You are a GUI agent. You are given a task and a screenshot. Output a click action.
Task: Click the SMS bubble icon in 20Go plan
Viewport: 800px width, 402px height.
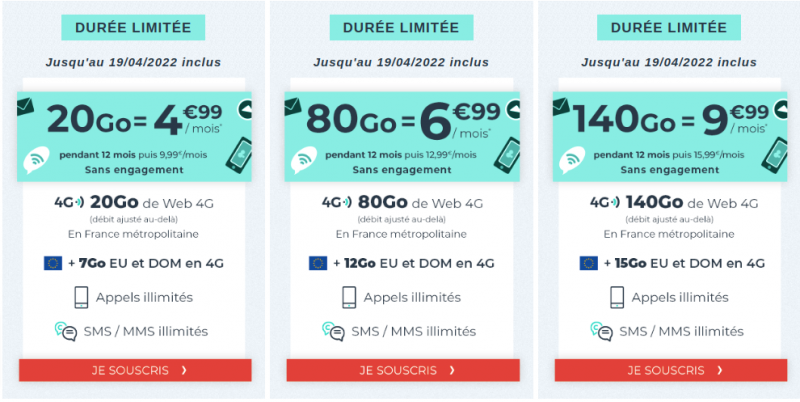click(x=67, y=331)
